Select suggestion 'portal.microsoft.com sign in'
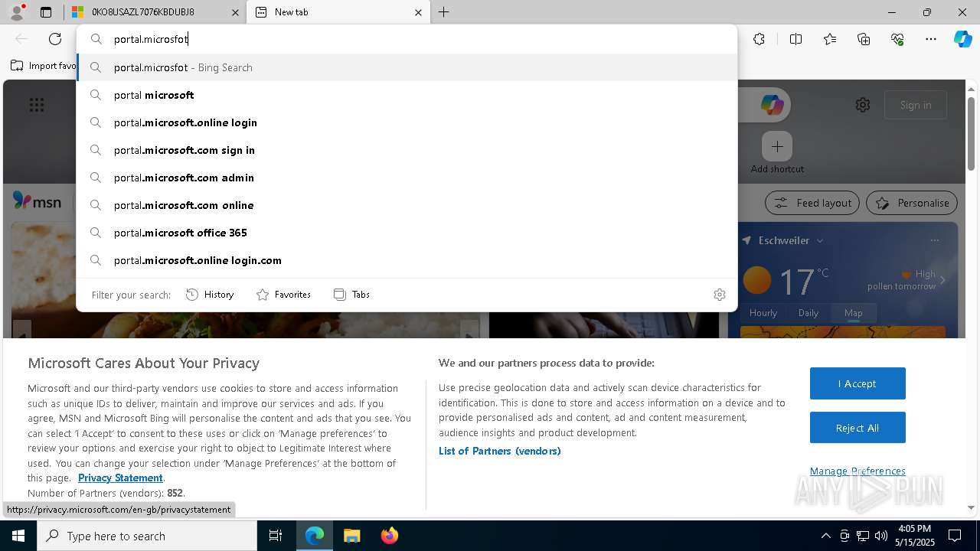Screen dimensions: 980x551 click(x=407, y=150)
